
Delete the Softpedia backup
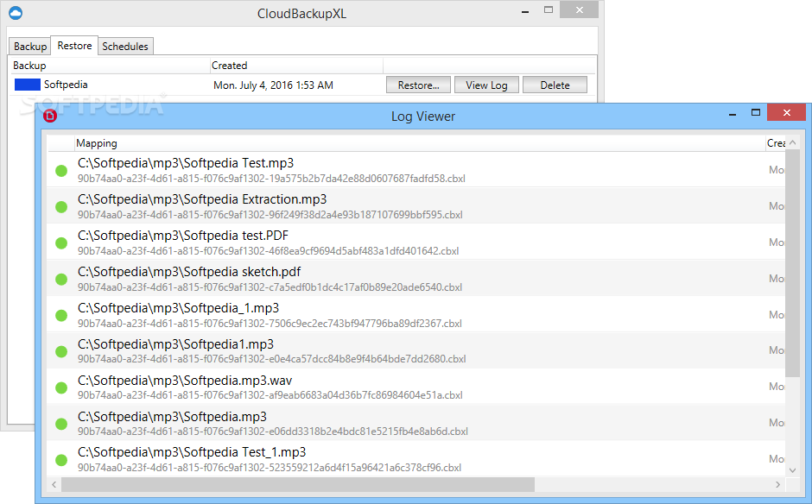(x=555, y=85)
